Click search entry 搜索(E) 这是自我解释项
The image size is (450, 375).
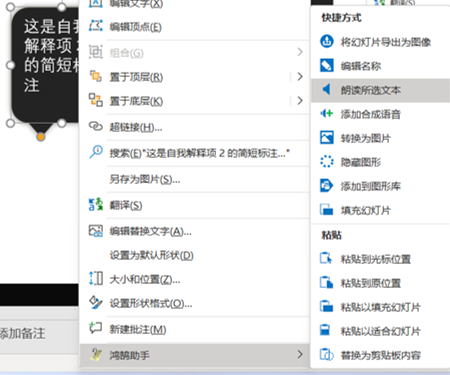pos(194,153)
